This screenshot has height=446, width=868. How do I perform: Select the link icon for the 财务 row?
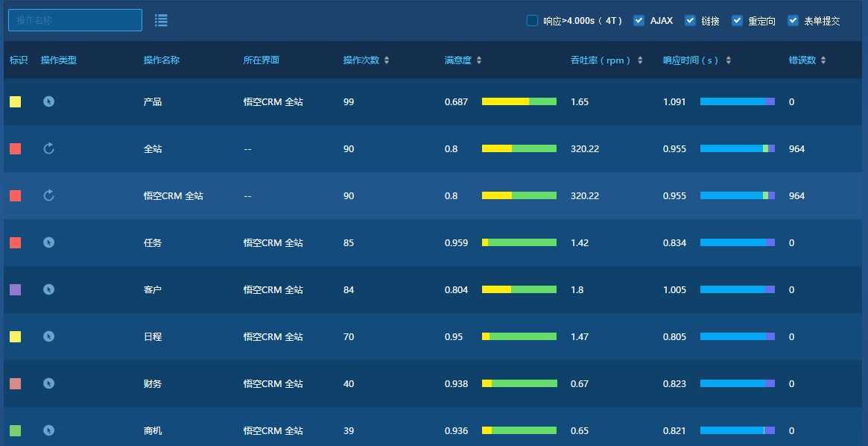[48, 383]
